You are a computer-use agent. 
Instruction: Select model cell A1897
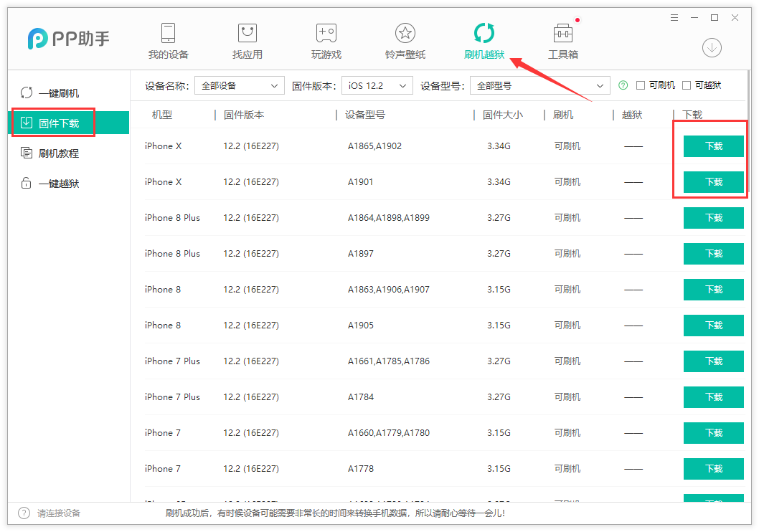(x=361, y=253)
